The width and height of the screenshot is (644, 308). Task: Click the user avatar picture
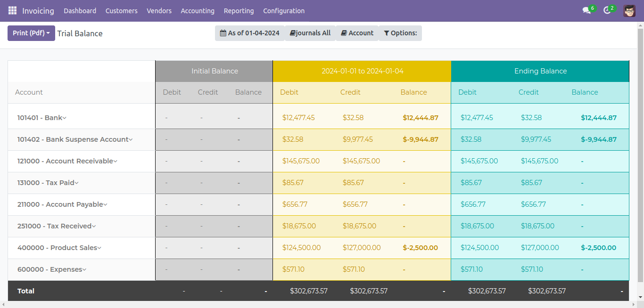click(629, 10)
